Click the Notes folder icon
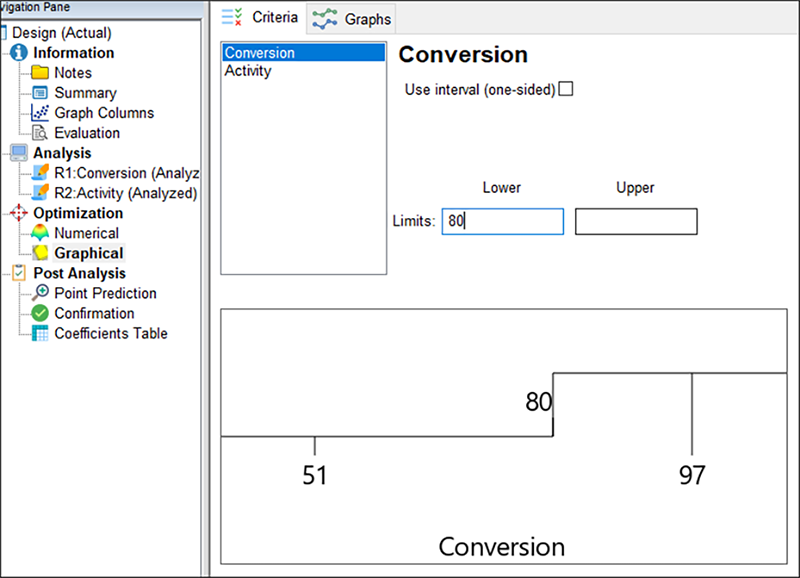Screen dimensions: 800x578 coord(40,73)
